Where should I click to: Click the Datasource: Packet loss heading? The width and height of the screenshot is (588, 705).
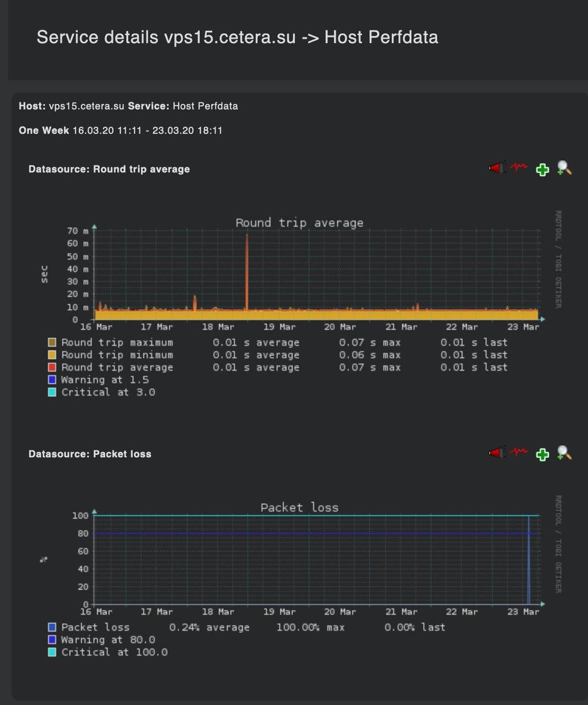[x=90, y=454]
